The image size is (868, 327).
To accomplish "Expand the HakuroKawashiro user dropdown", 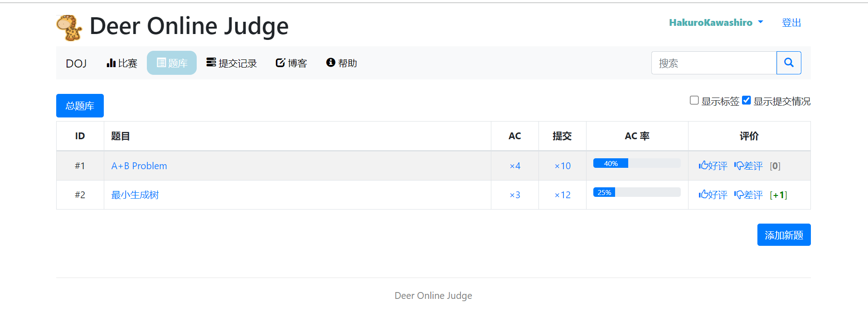I will click(x=716, y=23).
